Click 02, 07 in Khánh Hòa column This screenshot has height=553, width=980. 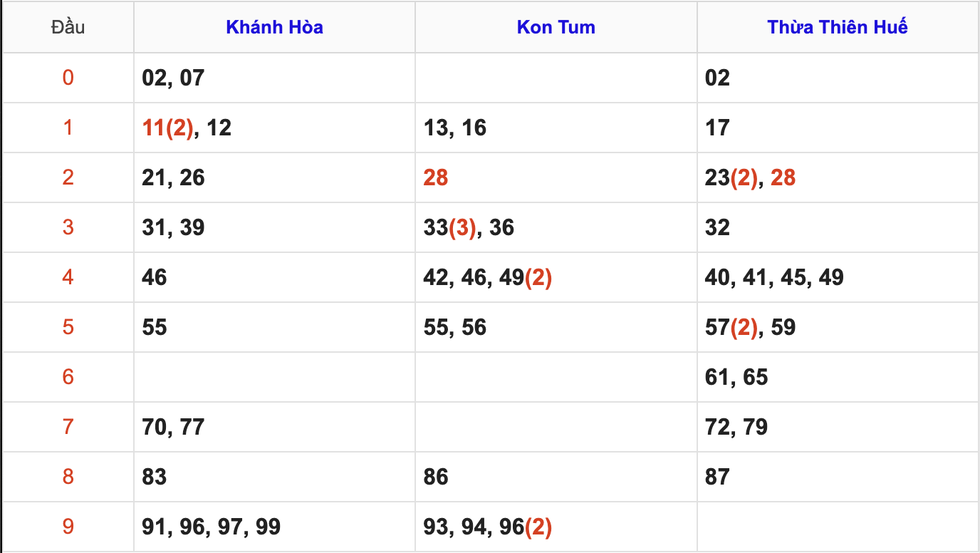pyautogui.click(x=173, y=78)
